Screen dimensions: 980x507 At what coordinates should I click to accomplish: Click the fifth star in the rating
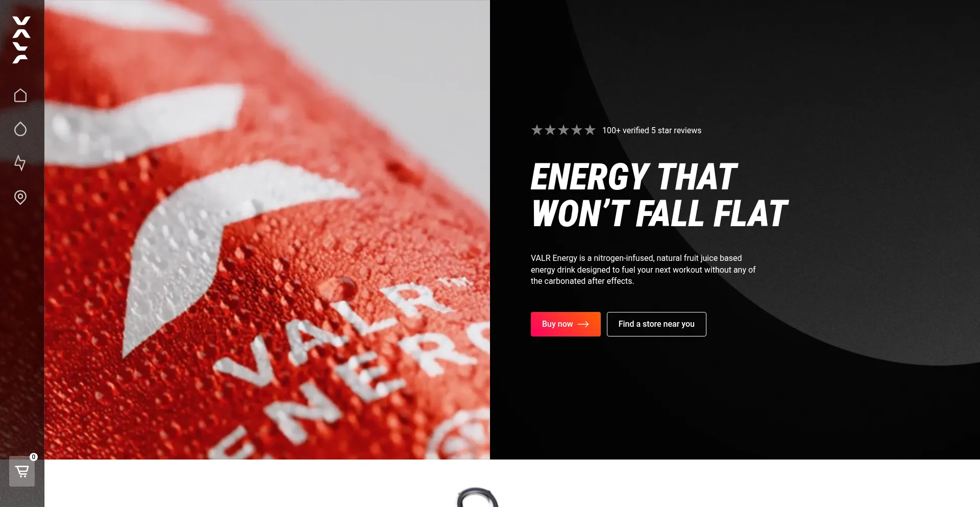point(590,130)
